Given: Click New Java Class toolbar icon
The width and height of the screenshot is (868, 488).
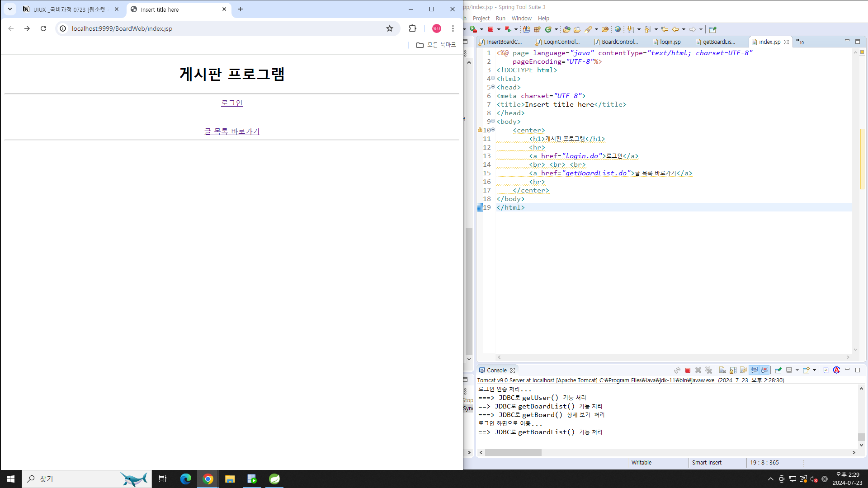Looking at the screenshot, I should (548, 29).
